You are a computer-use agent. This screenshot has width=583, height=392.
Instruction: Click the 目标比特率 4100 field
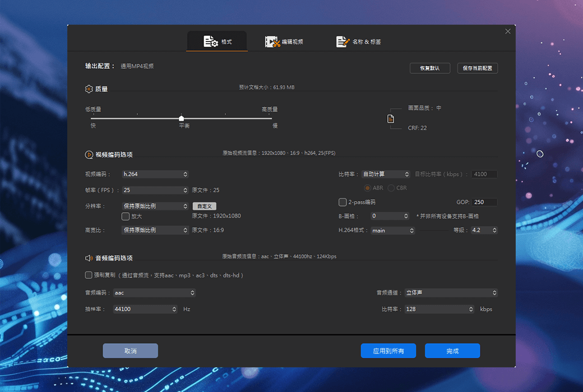click(484, 174)
